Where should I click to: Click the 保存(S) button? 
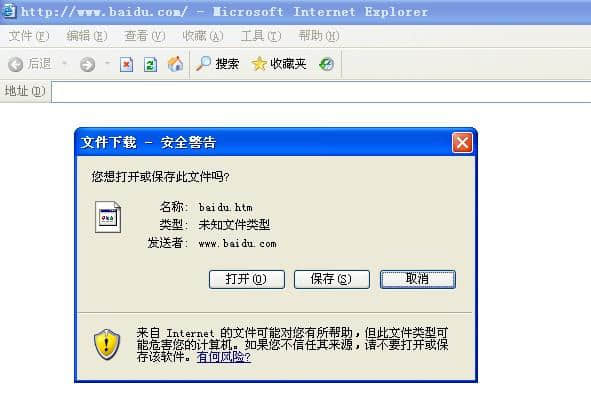click(332, 279)
